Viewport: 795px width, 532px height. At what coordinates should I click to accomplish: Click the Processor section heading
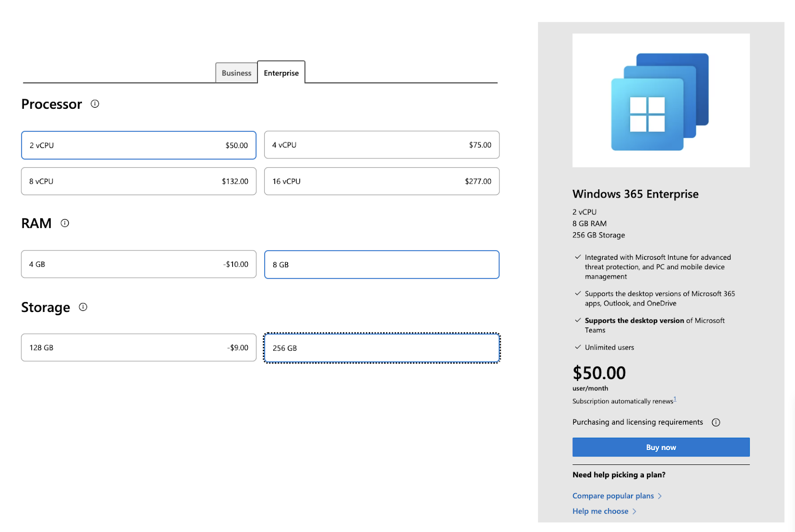[x=52, y=104]
